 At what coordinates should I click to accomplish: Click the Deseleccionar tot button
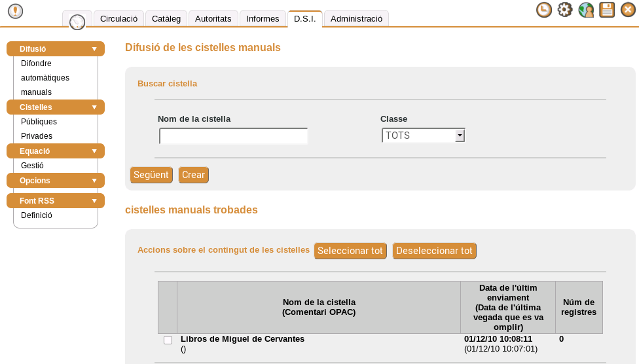[434, 251]
